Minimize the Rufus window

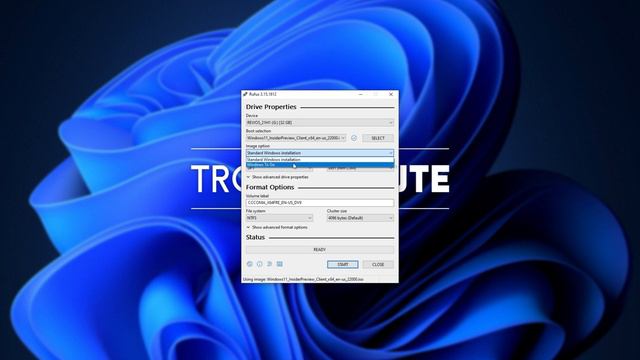(x=360, y=94)
